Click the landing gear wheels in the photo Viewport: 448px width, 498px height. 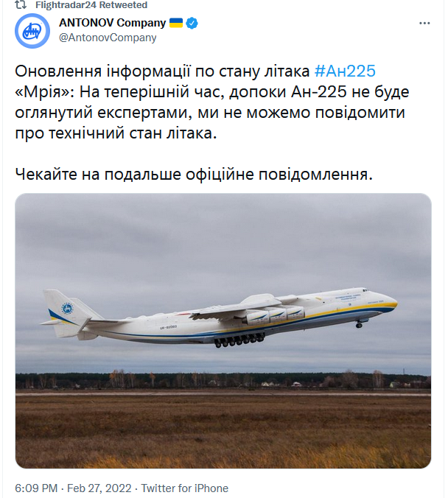[x=238, y=342]
